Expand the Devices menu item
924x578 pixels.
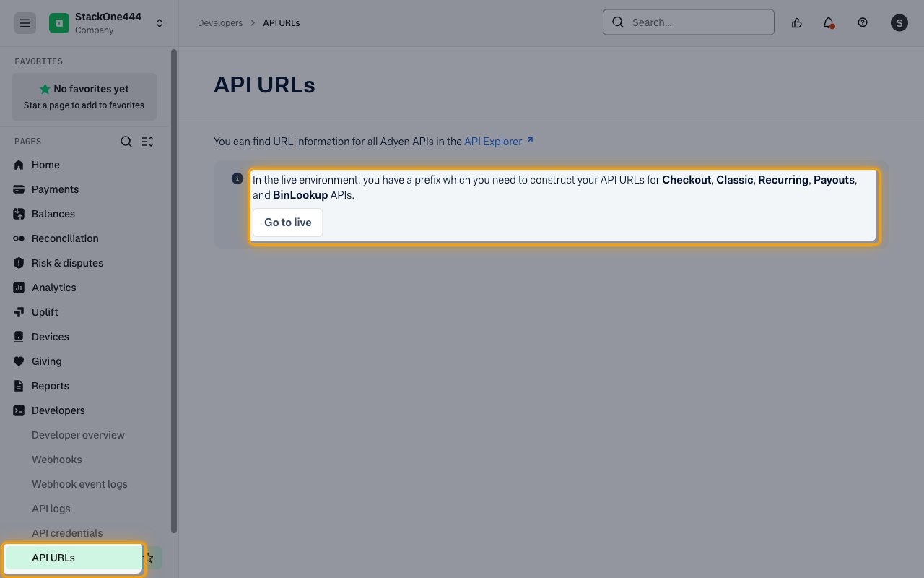pos(51,337)
